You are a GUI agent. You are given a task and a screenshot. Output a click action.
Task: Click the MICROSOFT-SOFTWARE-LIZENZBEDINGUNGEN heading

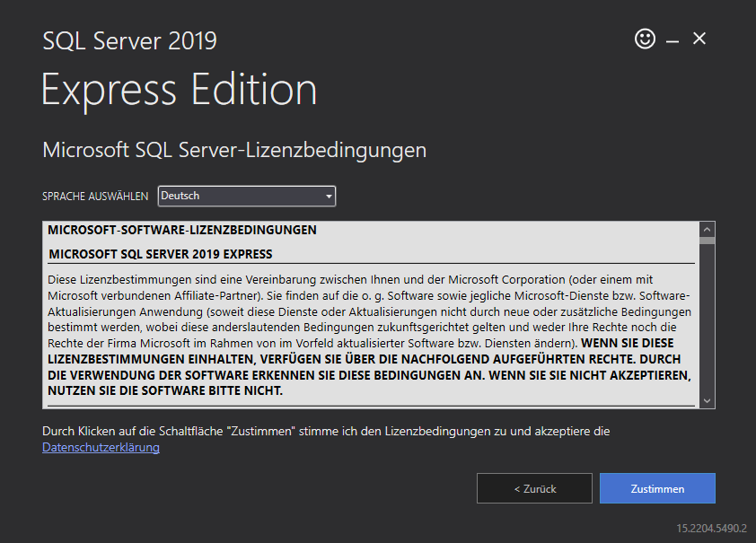[x=182, y=231]
